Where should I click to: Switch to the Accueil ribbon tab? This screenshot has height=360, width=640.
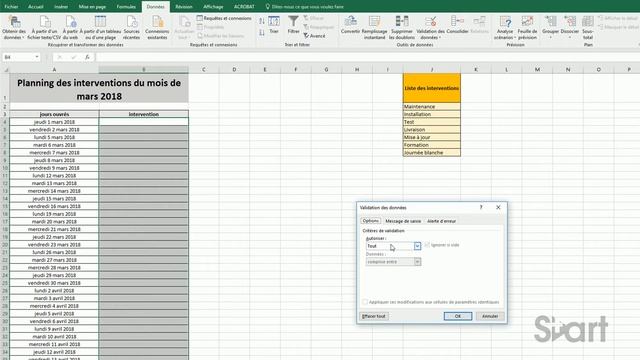36,7
